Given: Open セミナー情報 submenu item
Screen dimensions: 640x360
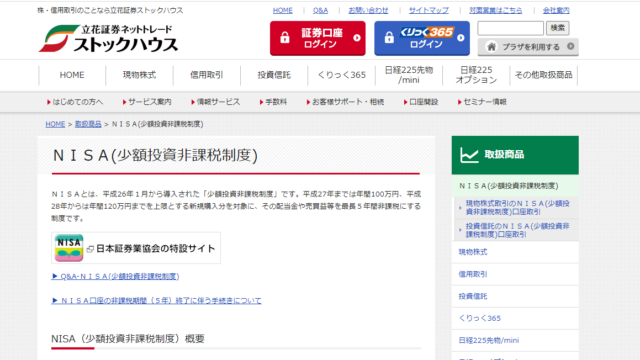Looking at the screenshot, I should (482, 102).
